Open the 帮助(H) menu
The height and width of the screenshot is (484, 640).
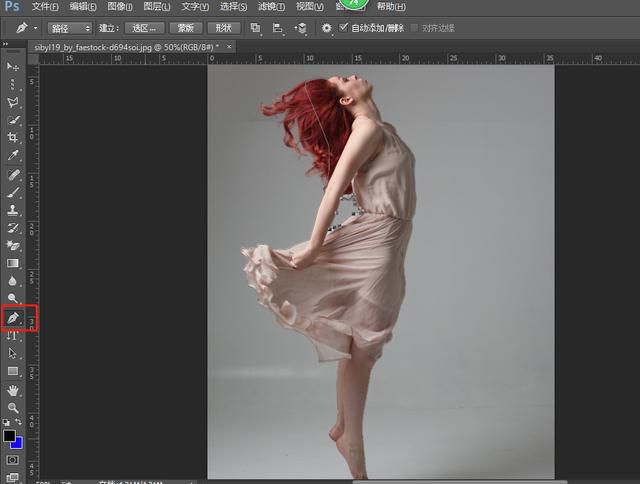pos(391,7)
